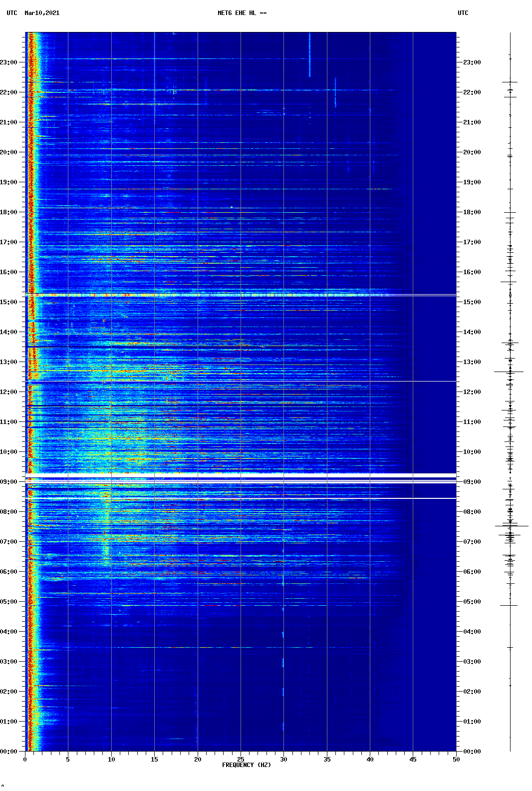The image size is (532, 791).
Task: Click the 40 tick label on frequency axis
Action: pyautogui.click(x=370, y=759)
